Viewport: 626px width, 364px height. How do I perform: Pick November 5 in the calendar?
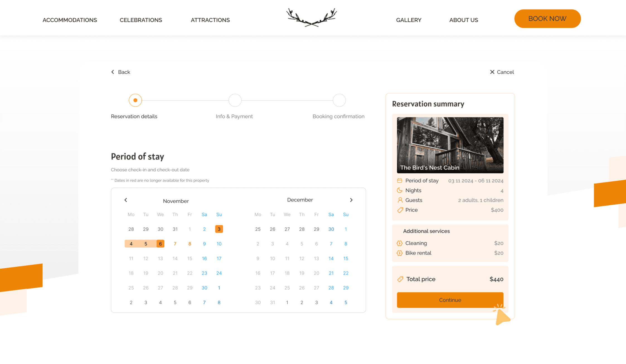click(145, 244)
